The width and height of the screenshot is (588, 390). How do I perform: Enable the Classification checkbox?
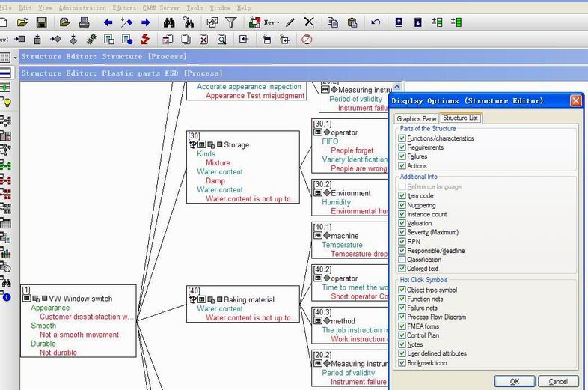(402, 259)
